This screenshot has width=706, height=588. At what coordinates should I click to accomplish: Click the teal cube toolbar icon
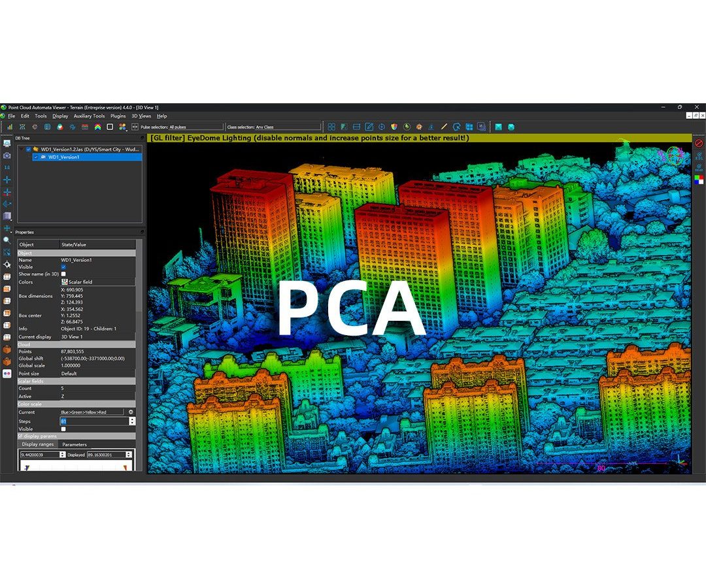tap(511, 127)
